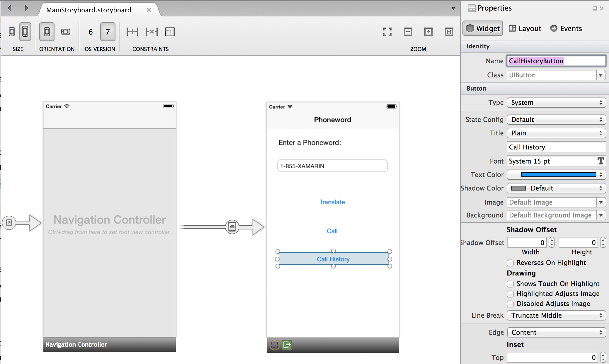
Task: Click the zoom in plus icon
Action: [x=428, y=32]
